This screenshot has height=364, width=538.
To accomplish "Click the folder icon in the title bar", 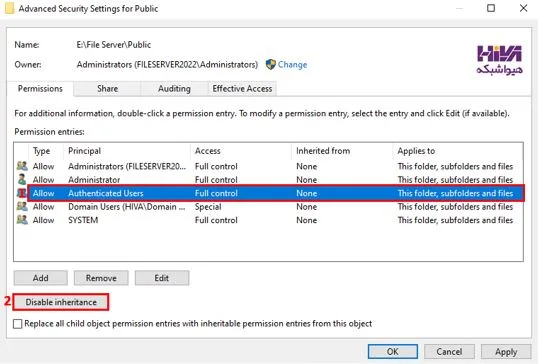I will [x=9, y=8].
